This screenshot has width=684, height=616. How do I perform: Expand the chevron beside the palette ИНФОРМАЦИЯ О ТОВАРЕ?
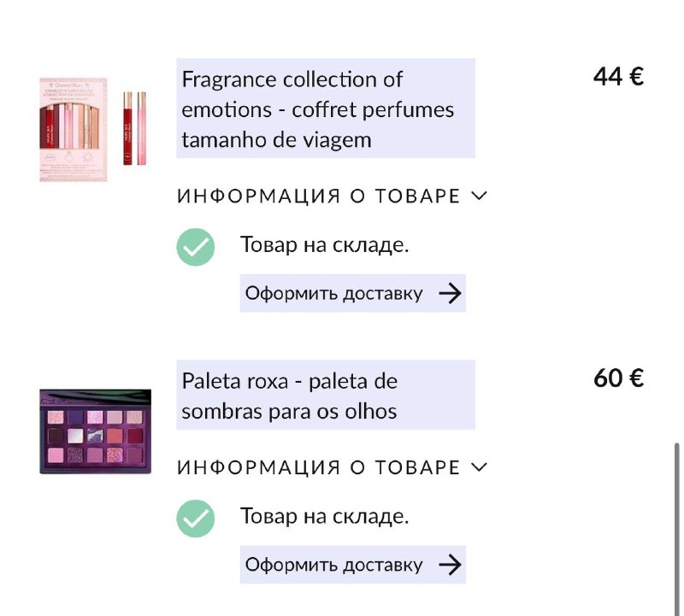pos(479,467)
